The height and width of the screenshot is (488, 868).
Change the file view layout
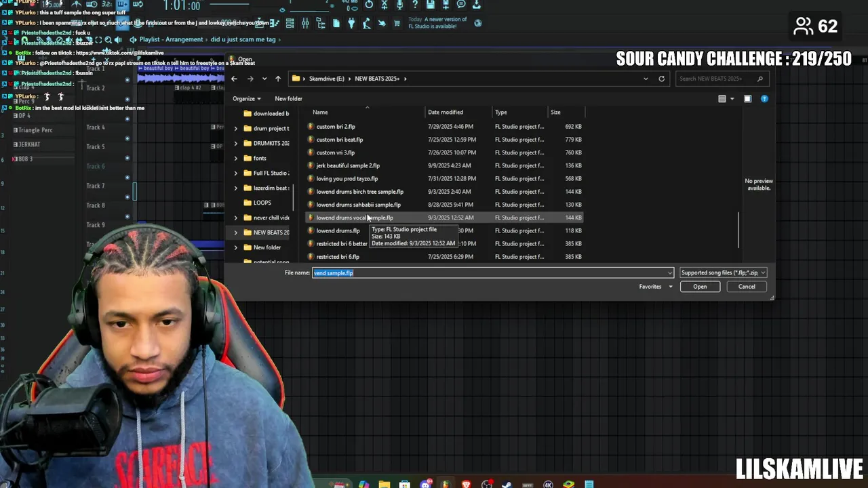(722, 99)
